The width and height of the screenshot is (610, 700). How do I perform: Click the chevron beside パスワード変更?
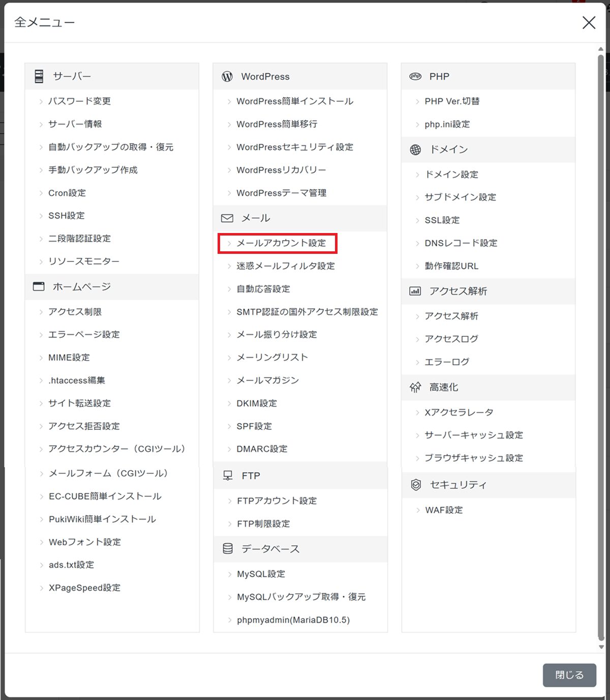click(x=41, y=102)
